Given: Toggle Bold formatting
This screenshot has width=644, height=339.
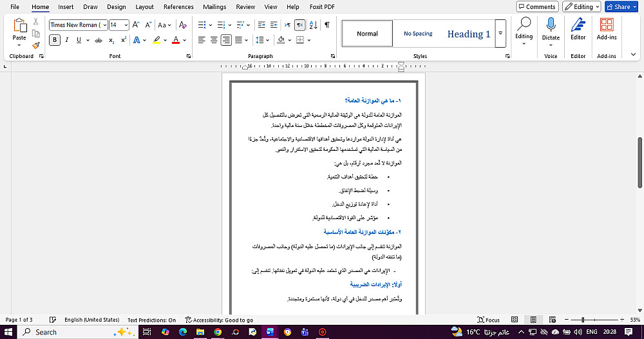Looking at the screenshot, I should [55, 40].
